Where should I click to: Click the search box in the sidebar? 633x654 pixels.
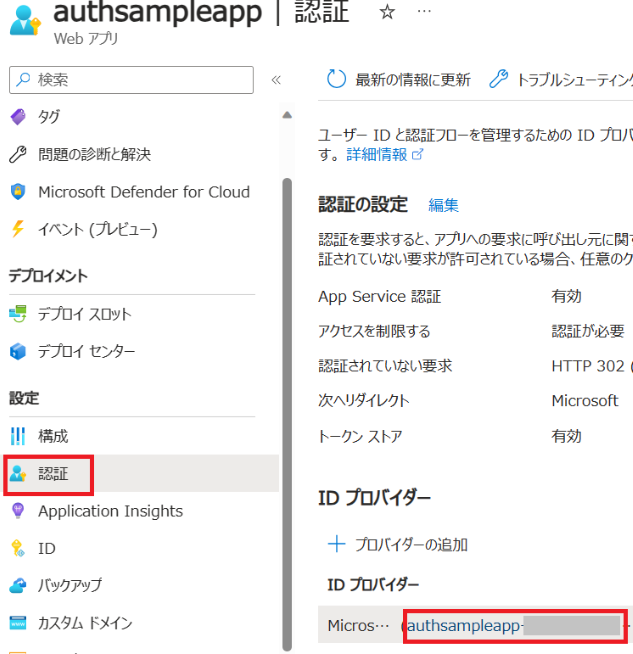pos(131,80)
